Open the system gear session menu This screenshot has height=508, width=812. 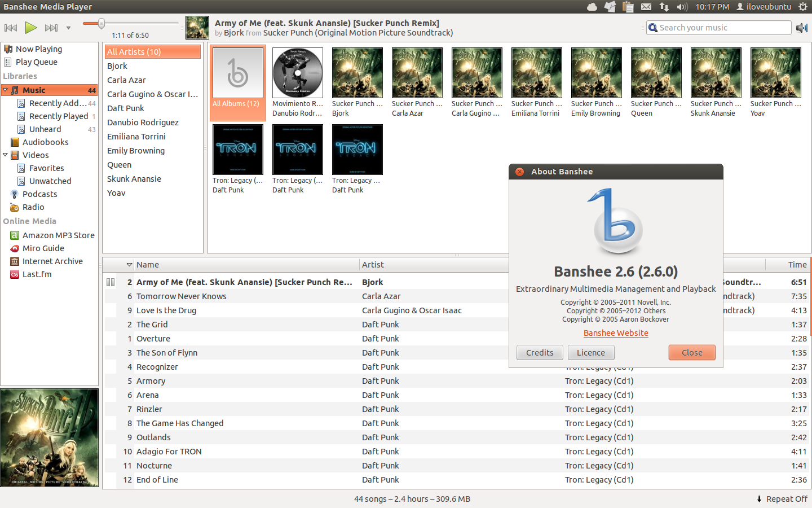803,7
